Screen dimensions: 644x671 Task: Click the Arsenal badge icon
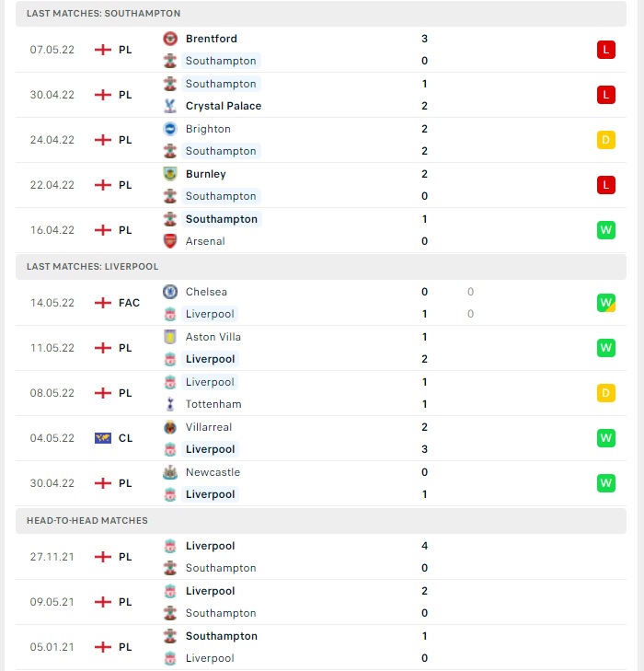click(x=170, y=241)
